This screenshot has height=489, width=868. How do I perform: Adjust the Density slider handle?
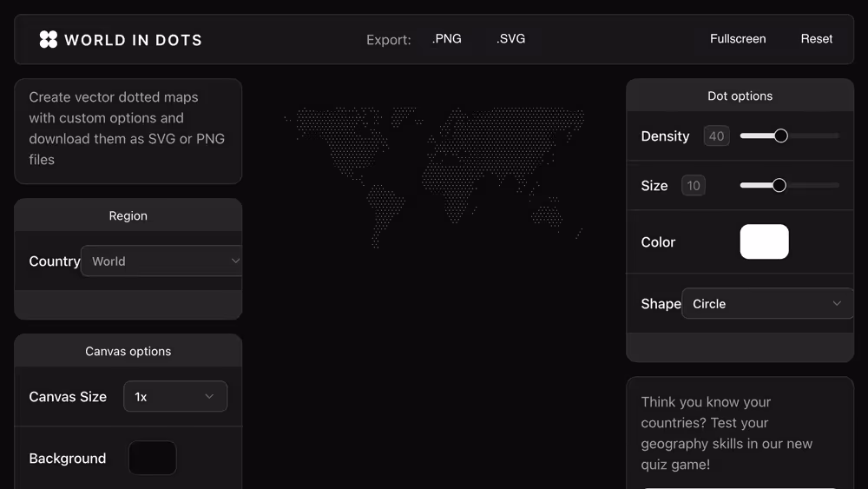point(780,136)
